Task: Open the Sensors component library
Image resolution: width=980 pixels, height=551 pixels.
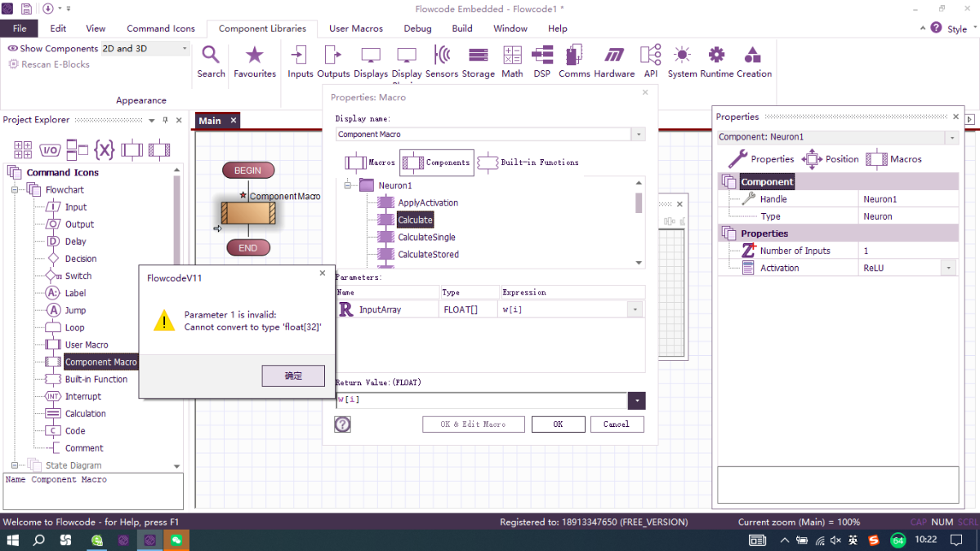Action: 442,63
